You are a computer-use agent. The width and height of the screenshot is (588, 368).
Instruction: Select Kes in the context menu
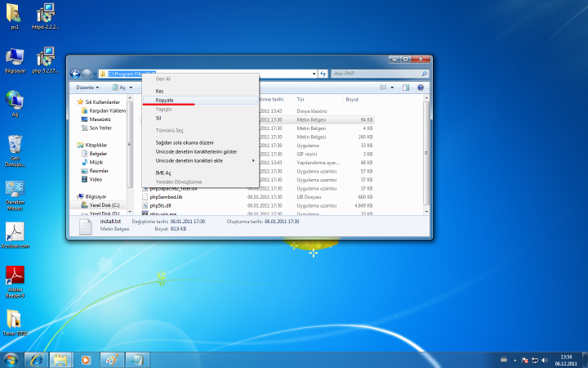(x=160, y=91)
